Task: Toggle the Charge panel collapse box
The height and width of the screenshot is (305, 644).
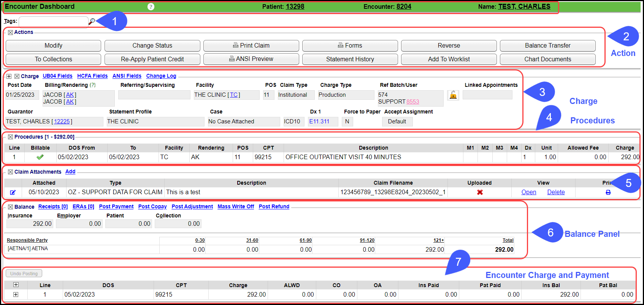Action: [x=17, y=76]
